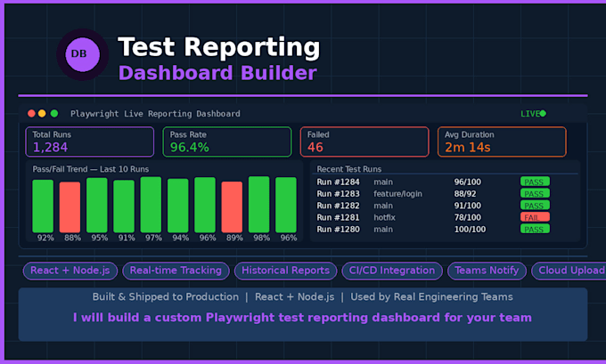606x364 pixels.
Task: Open the Total Runs 1,284 card
Action: [x=90, y=142]
